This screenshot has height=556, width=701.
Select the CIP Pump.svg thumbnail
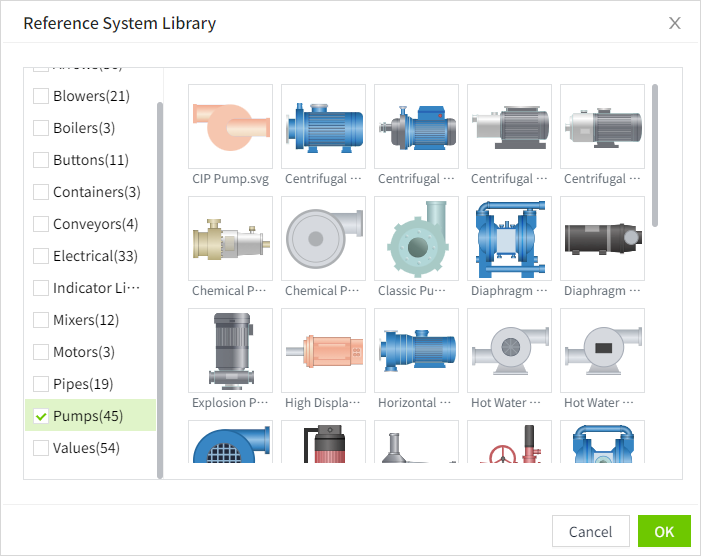(x=230, y=126)
